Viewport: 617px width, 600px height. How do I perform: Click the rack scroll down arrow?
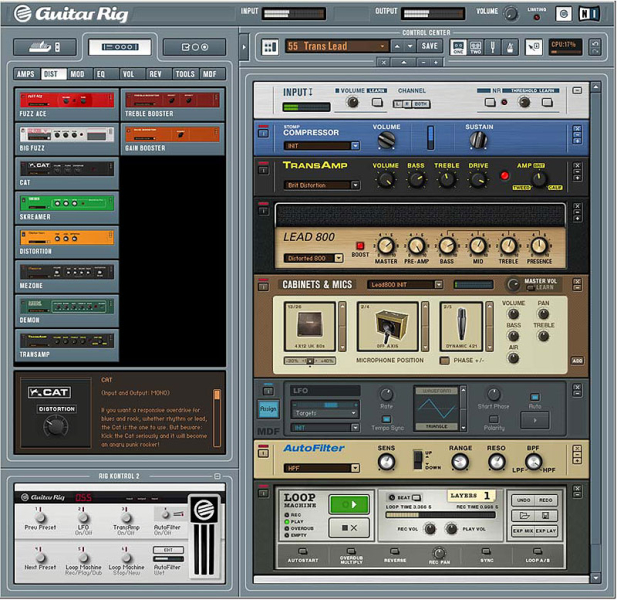596,578
